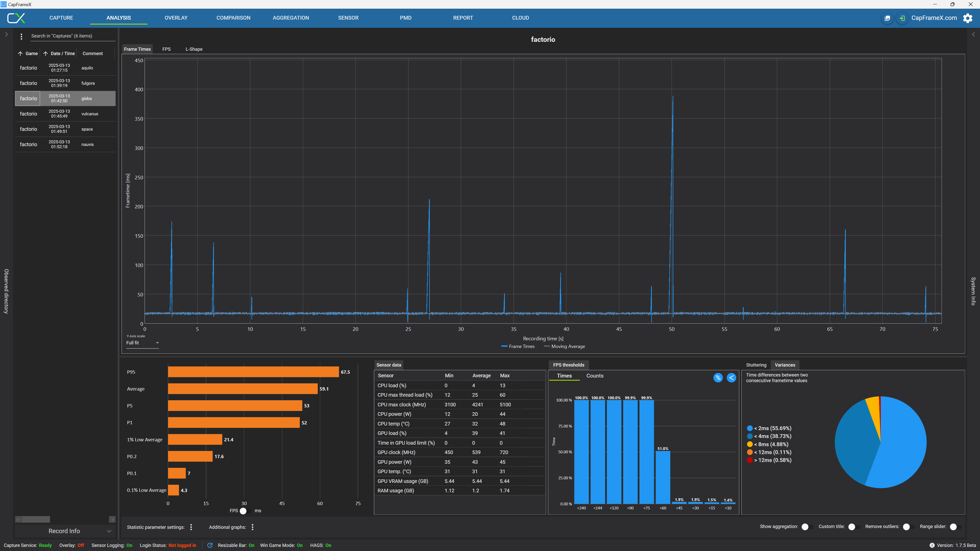Click GPU VRAM usage (GB) sensor row
This screenshot has width=980, height=551.
(x=460, y=481)
